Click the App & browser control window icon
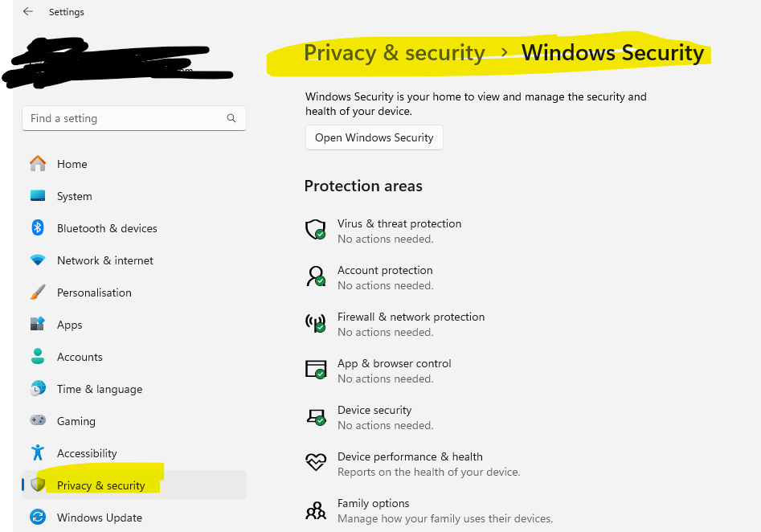 [316, 369]
